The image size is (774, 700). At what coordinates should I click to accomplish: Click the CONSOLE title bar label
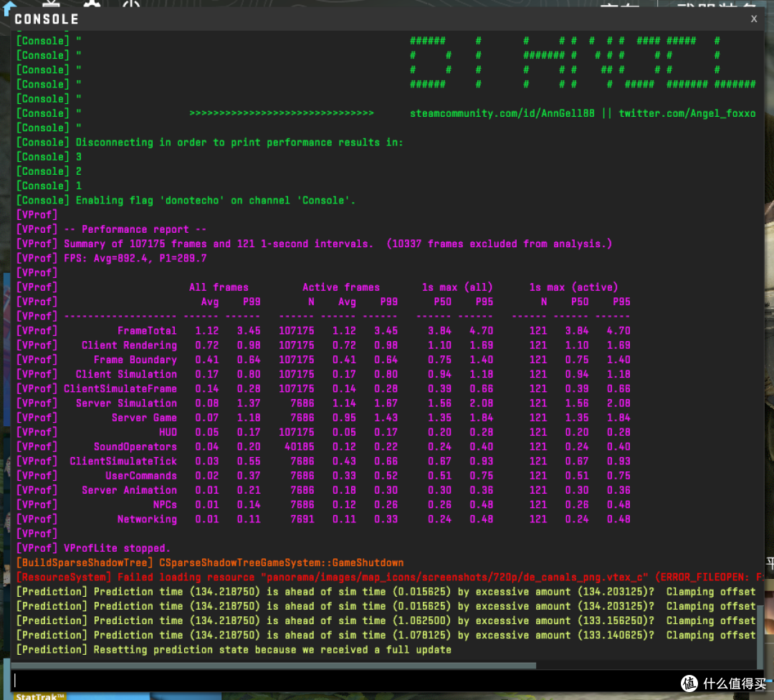click(47, 19)
